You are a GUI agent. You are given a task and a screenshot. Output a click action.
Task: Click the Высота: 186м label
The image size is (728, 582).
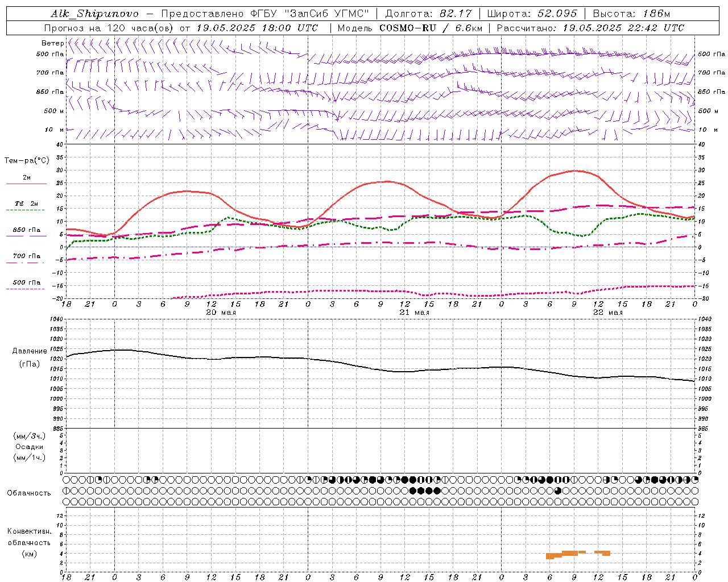coord(631,14)
